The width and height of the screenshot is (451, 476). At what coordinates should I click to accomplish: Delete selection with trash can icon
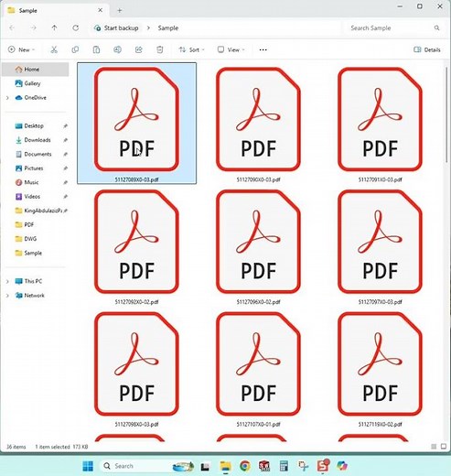pyautogui.click(x=160, y=49)
